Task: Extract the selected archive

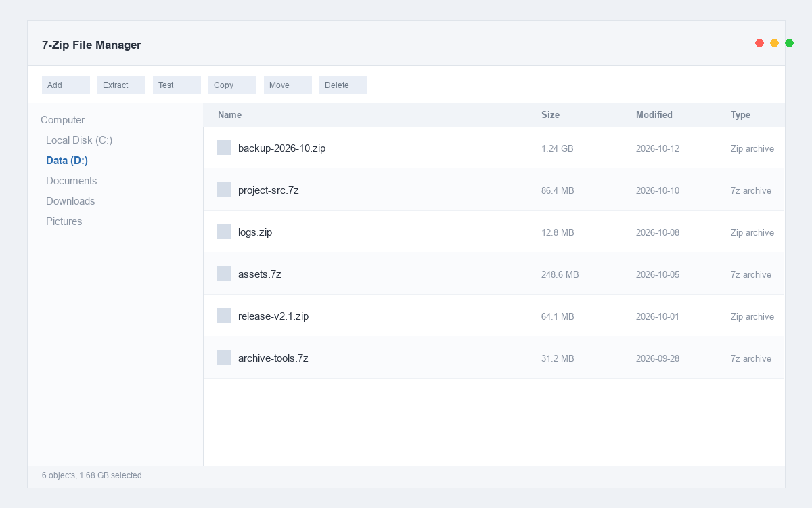Action: pos(121,85)
